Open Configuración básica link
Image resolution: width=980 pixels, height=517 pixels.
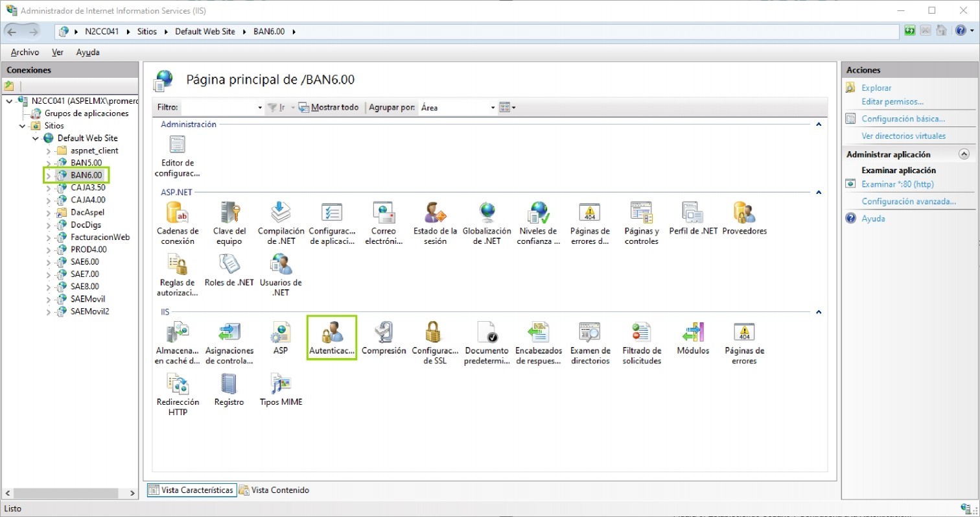coord(903,119)
